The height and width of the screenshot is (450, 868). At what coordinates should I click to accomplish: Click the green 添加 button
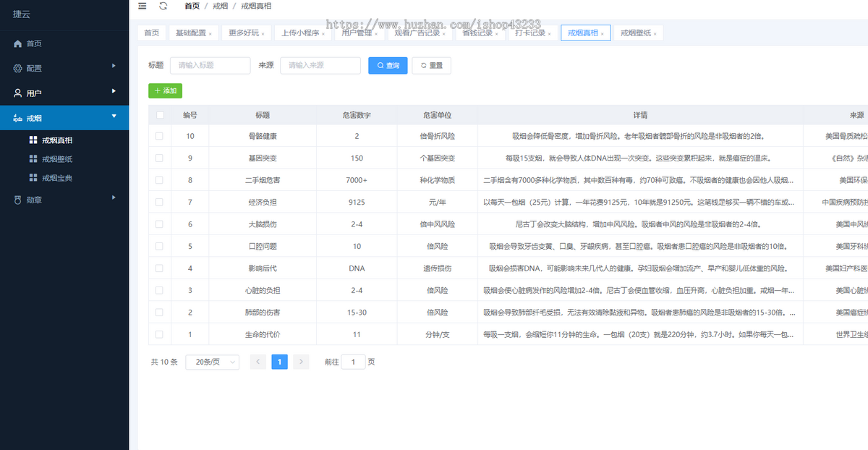[165, 90]
